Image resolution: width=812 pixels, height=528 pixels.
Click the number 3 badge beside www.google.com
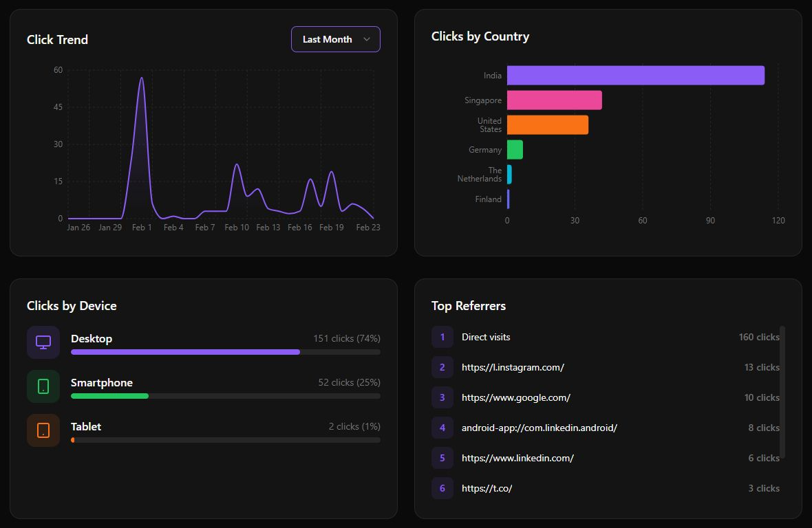(x=442, y=397)
